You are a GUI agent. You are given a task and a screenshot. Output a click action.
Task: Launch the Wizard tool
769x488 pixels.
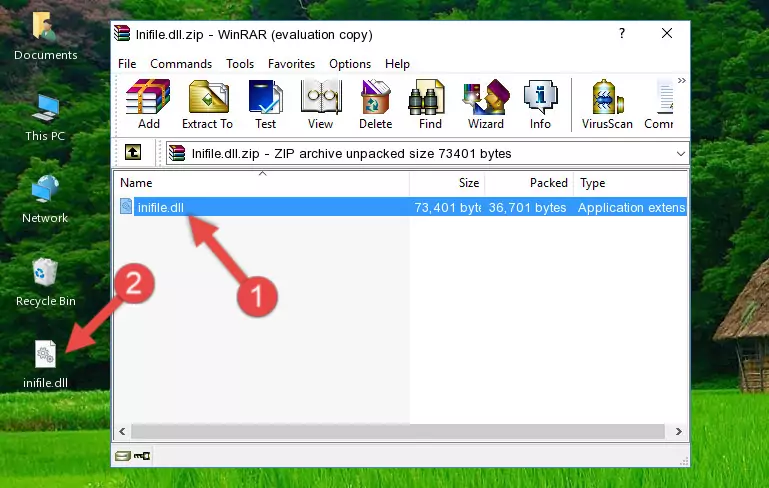coord(486,104)
